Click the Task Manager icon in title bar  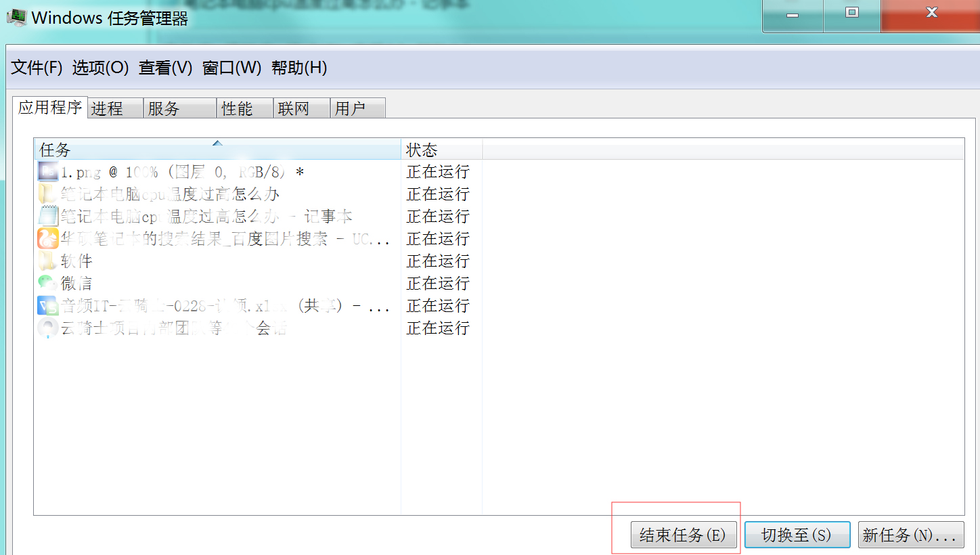(16, 17)
